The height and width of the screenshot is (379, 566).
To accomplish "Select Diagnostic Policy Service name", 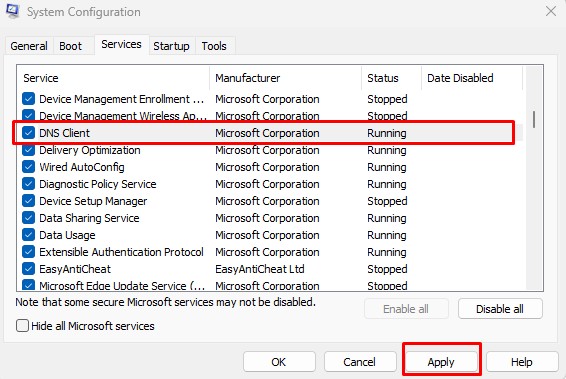I will tap(97, 184).
